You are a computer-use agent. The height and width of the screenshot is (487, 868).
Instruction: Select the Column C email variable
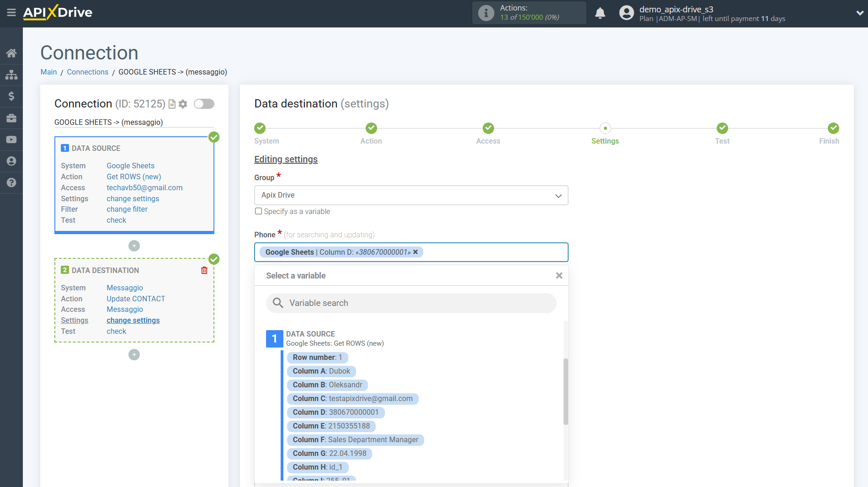coord(352,399)
